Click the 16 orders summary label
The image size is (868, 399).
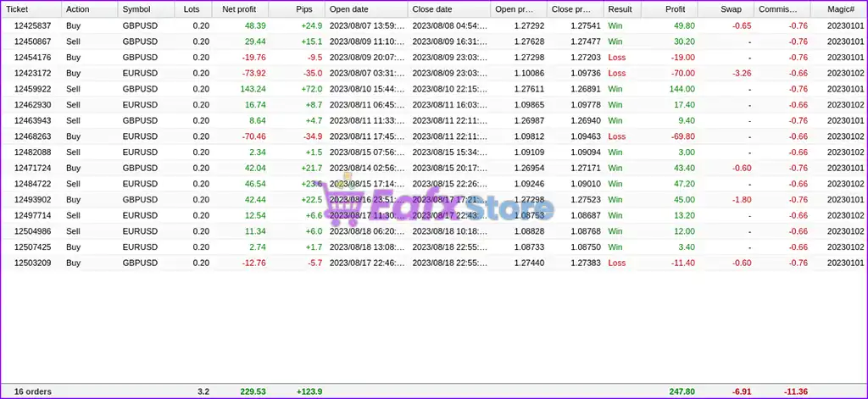pyautogui.click(x=33, y=391)
